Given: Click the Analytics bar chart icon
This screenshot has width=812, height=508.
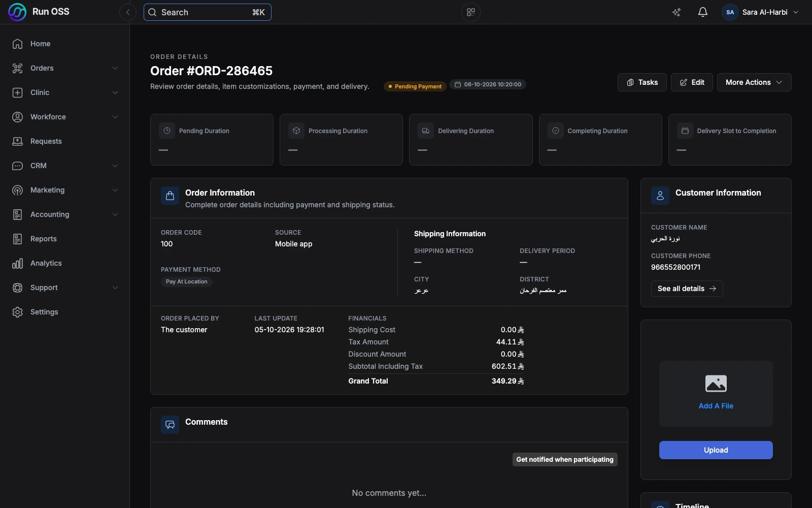Looking at the screenshot, I should pyautogui.click(x=18, y=263).
